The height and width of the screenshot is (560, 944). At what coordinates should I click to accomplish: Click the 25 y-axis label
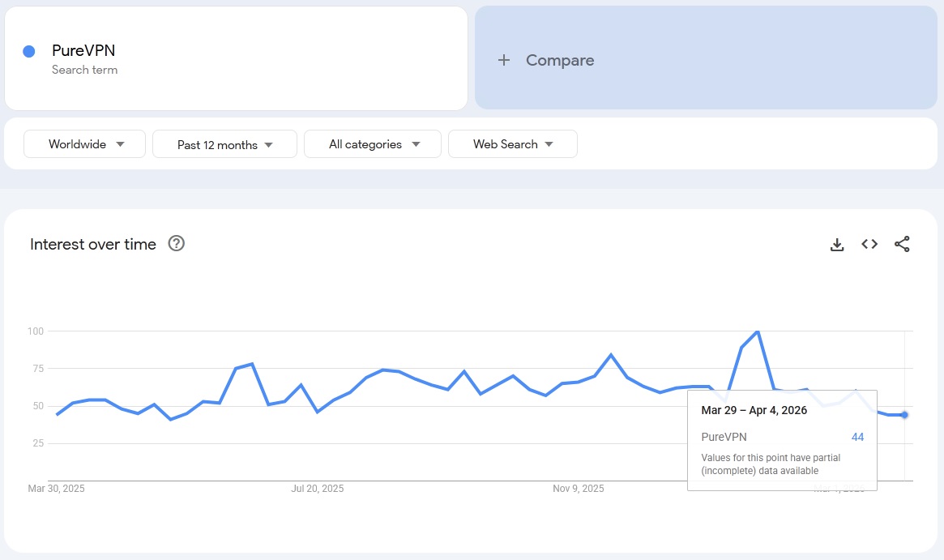[38, 443]
